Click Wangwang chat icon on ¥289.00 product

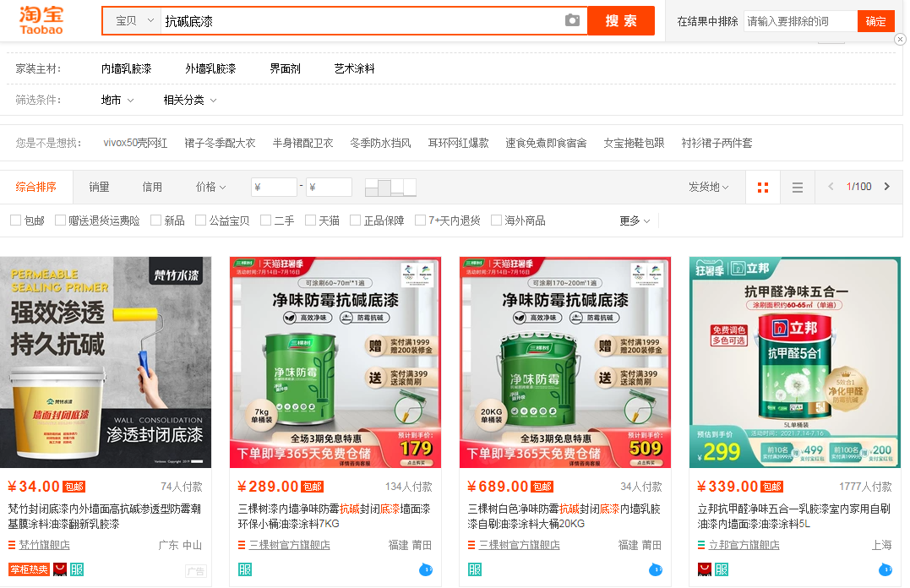(x=426, y=570)
